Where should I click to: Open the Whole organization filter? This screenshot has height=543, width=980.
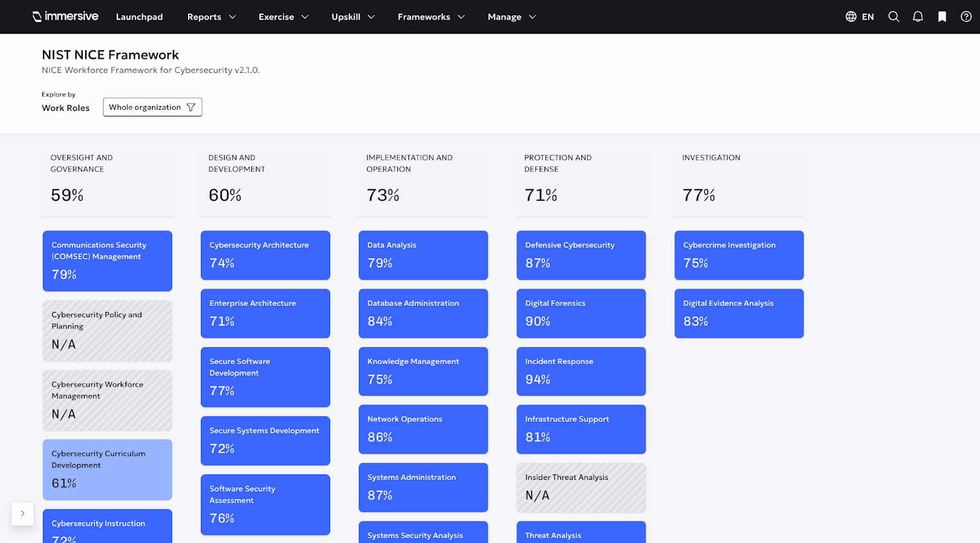coord(153,107)
